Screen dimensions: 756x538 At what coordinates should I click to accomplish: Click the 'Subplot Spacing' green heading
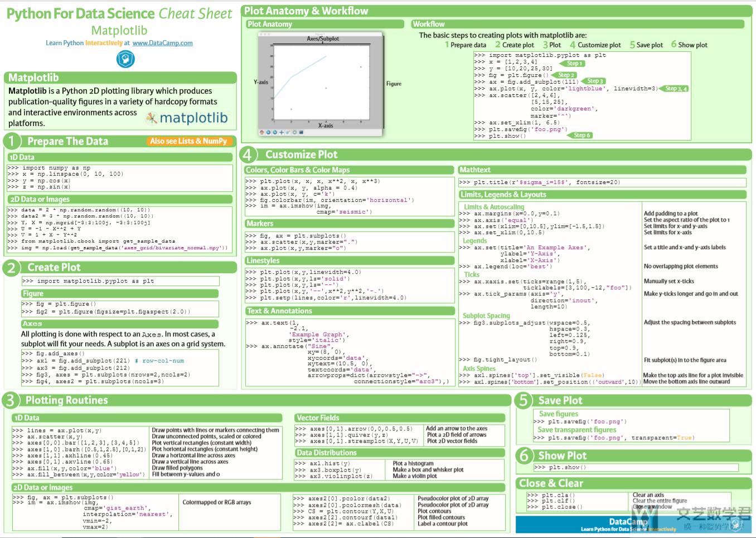(x=486, y=316)
